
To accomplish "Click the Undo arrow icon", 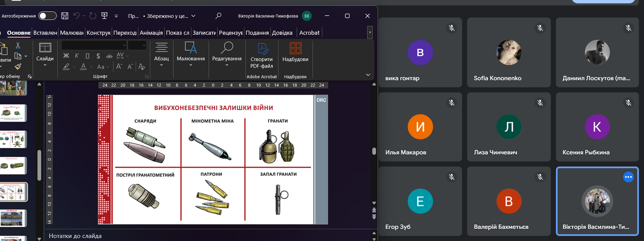I will [x=77, y=16].
